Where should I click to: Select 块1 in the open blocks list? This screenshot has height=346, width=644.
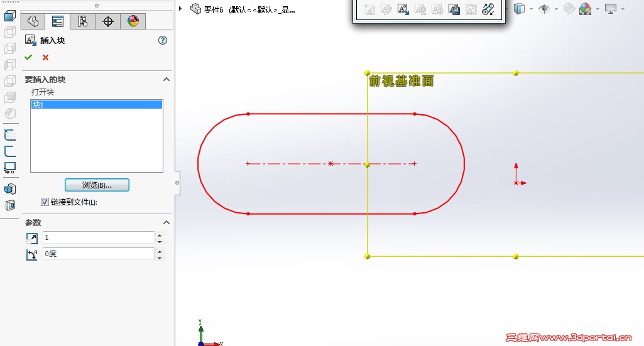(97, 105)
